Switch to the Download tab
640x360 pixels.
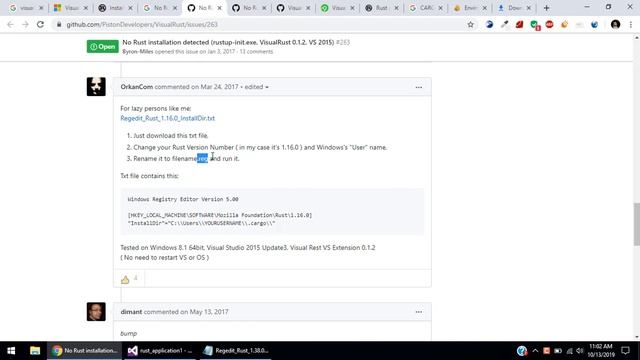[x=514, y=8]
